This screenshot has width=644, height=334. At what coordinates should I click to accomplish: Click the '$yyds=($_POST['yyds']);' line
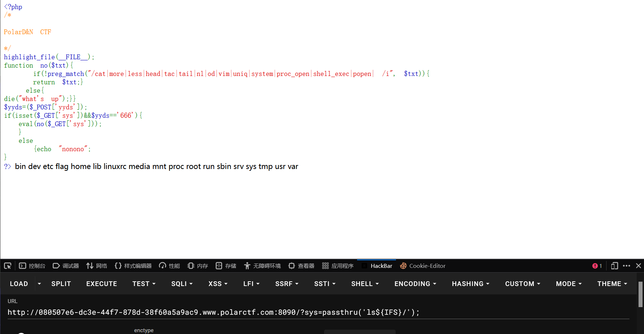tap(45, 107)
